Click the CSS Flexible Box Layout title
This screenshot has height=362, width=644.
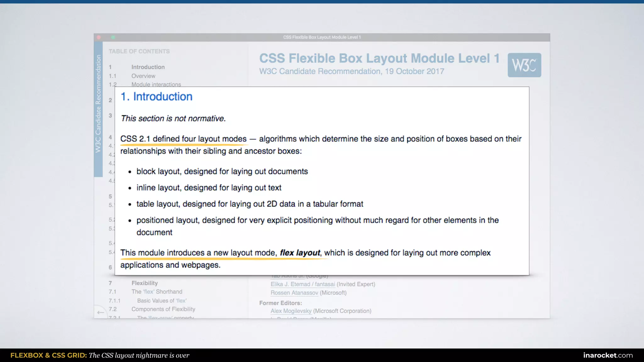point(379,58)
